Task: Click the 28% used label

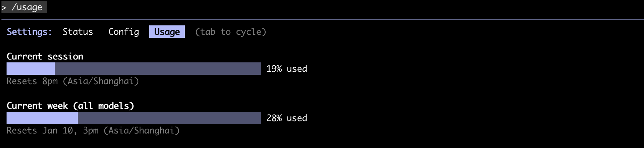Action: 287,118
